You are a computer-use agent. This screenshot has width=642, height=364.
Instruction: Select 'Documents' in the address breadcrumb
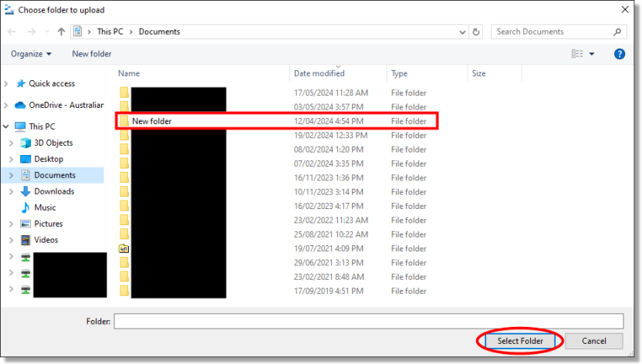(x=159, y=32)
